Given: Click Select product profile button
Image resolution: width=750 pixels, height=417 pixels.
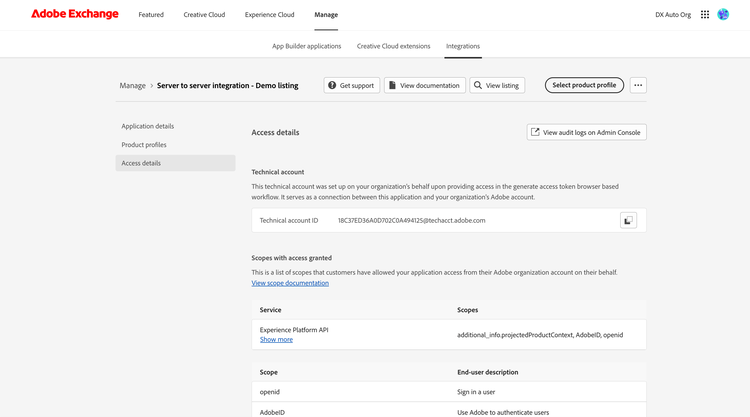Looking at the screenshot, I should pyautogui.click(x=584, y=85).
